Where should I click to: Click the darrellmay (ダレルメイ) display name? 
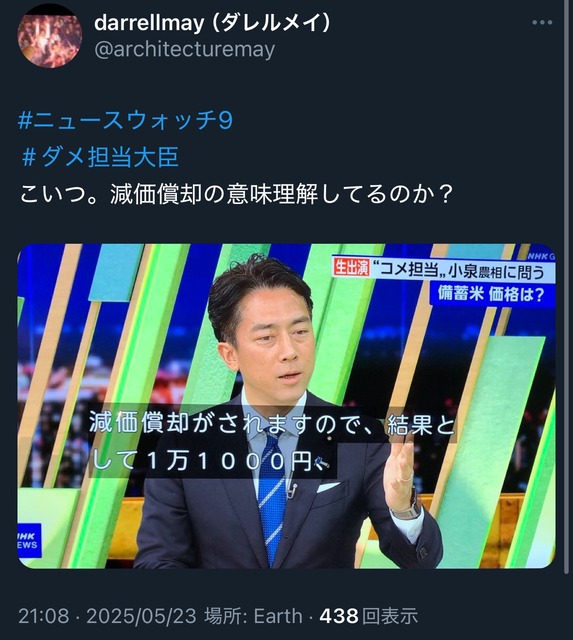point(212,23)
